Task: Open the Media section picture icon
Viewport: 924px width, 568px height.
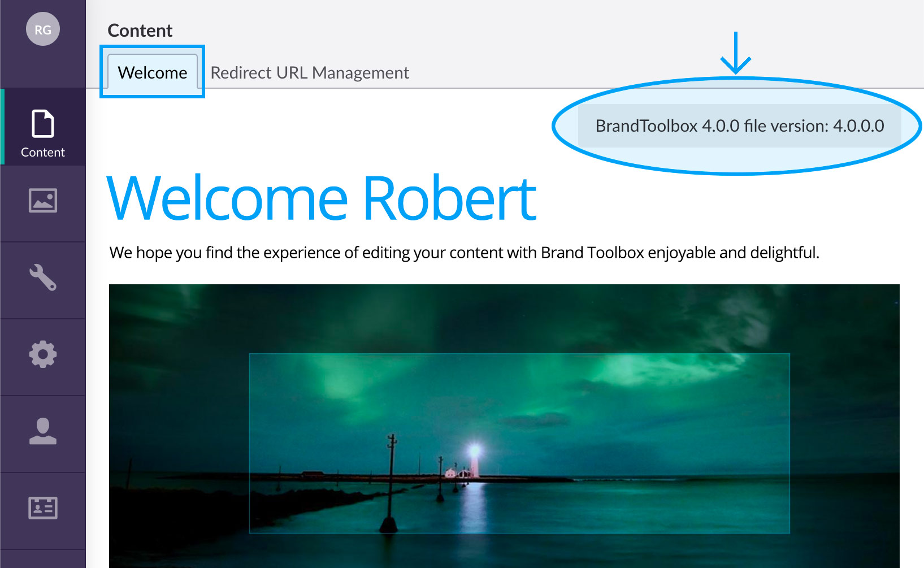Action: pyautogui.click(x=43, y=201)
